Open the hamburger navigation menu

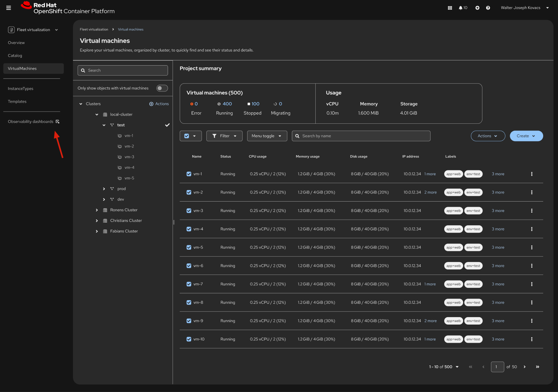click(9, 8)
